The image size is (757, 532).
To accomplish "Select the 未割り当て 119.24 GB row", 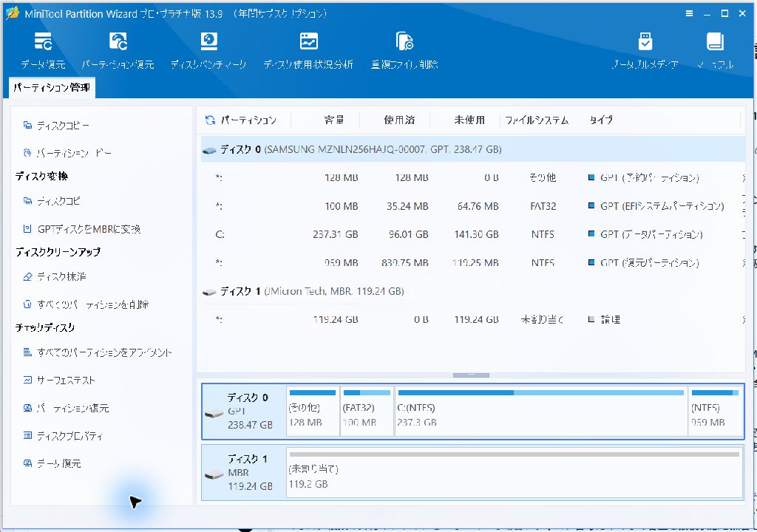I will 473,319.
